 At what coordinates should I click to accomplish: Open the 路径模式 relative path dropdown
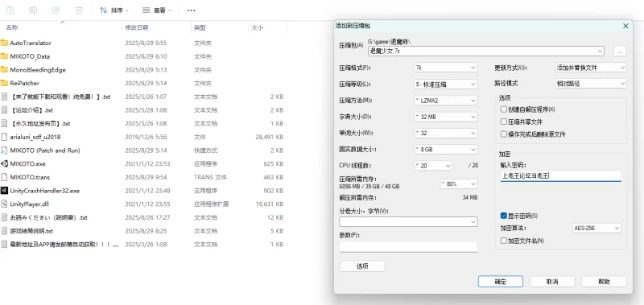(x=591, y=84)
